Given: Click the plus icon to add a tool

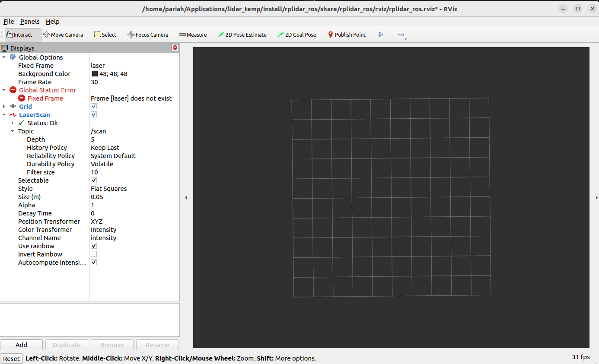Looking at the screenshot, I should tap(380, 35).
